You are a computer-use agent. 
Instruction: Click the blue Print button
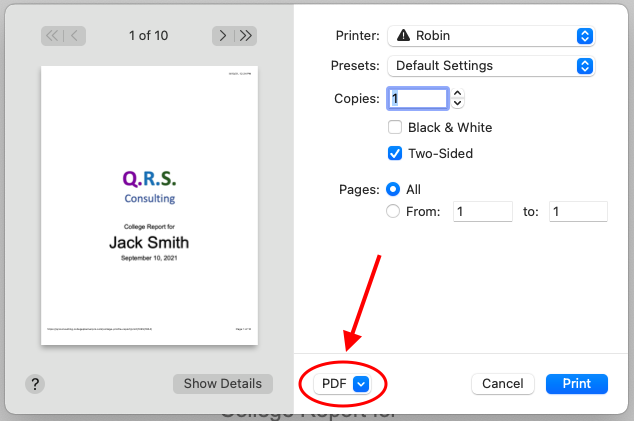coord(577,384)
